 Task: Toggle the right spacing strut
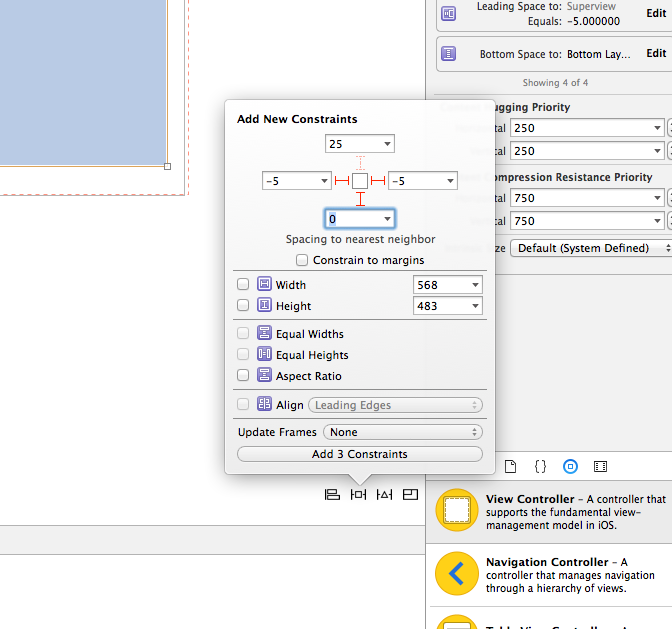pos(378,181)
